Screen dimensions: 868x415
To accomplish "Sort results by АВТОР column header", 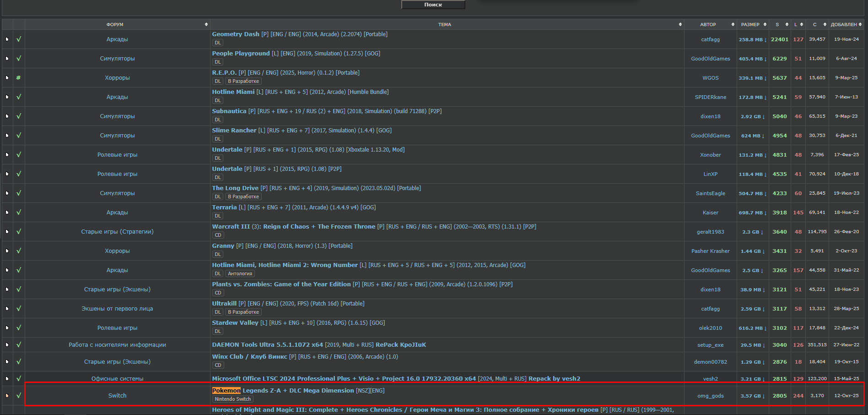I will pos(710,24).
